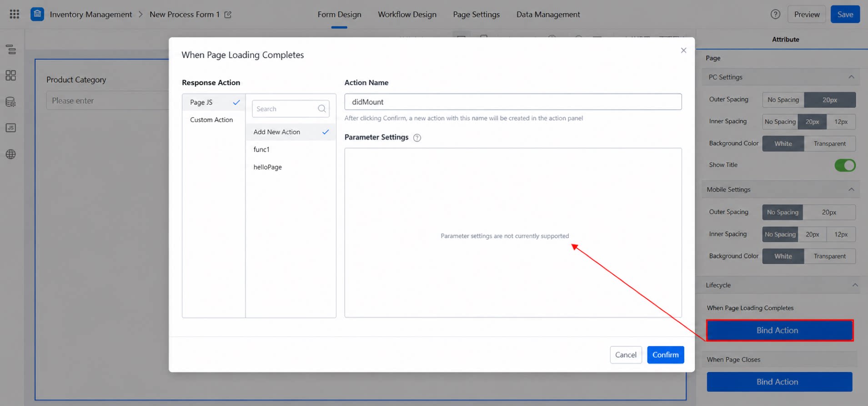
Task: Switch to the Workflow Design tab
Action: click(407, 15)
